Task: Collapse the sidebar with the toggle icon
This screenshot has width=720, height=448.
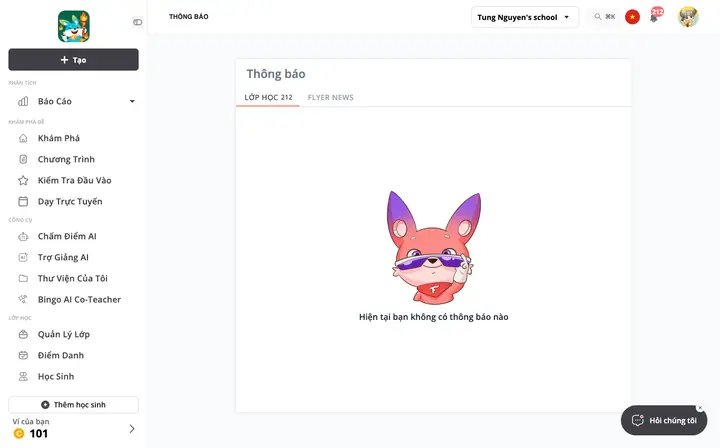Action: (x=137, y=22)
